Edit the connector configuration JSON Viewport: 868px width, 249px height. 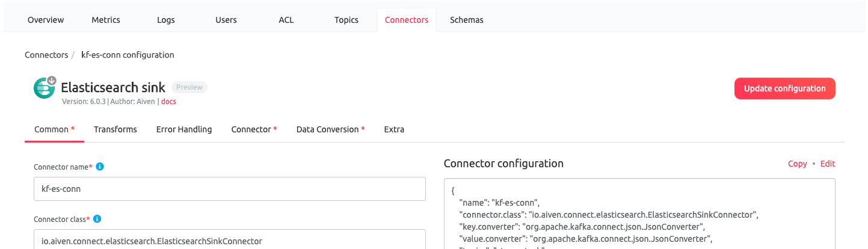(828, 164)
